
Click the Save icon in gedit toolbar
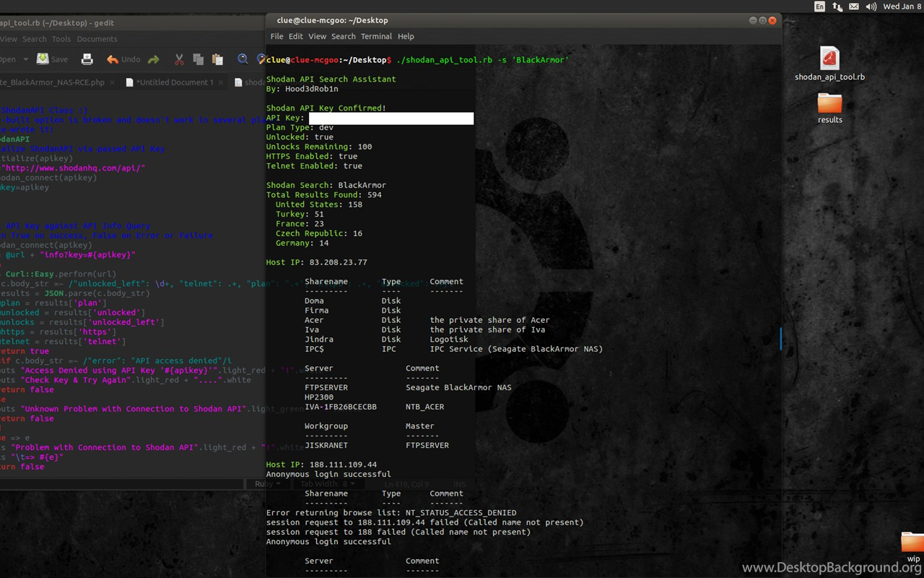click(x=43, y=59)
